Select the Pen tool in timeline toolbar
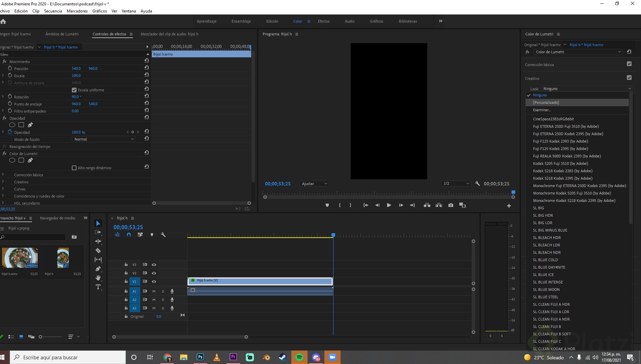 98,269
